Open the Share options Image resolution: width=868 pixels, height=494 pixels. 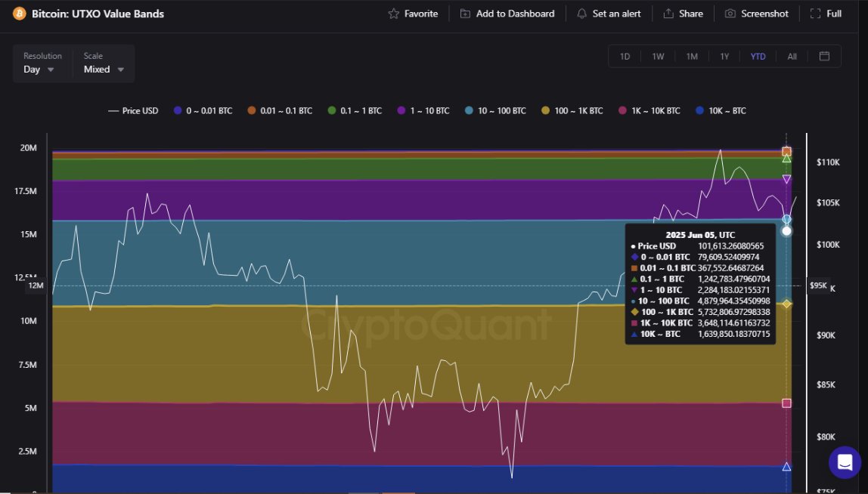[x=683, y=13]
